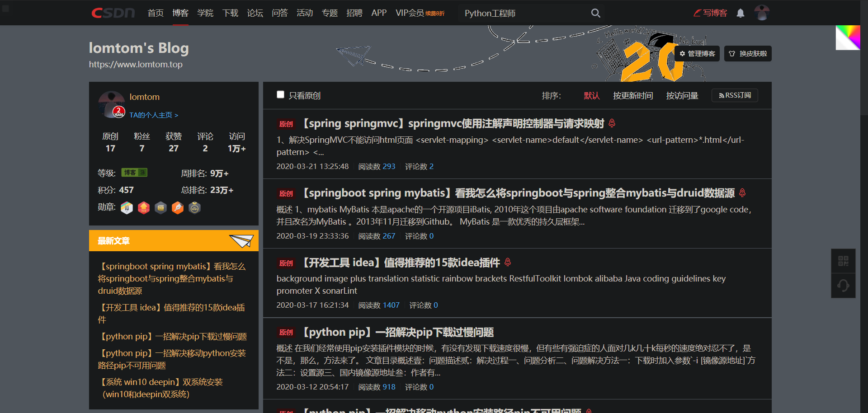Image resolution: width=868 pixels, height=413 pixels.
Task: Open the notification bell
Action: pos(741,13)
